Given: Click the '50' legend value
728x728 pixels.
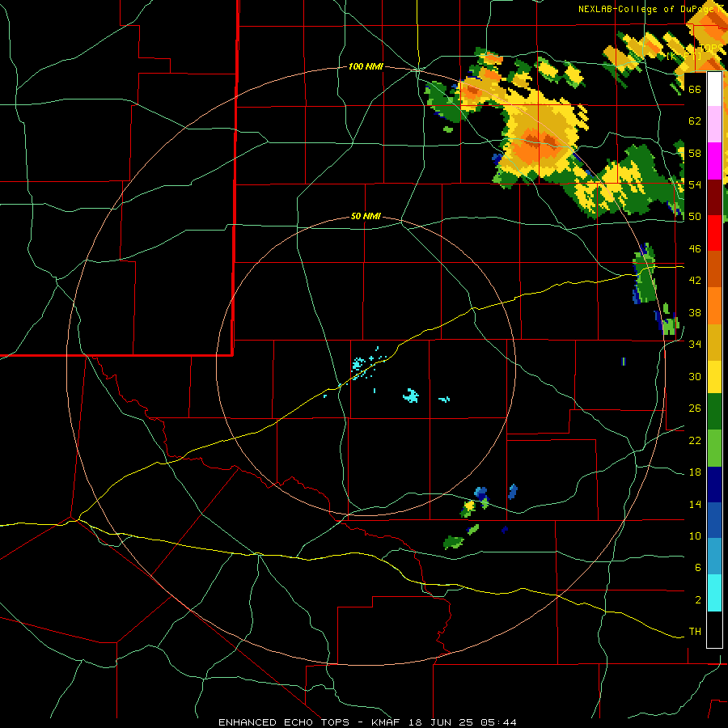Looking at the screenshot, I should 695,217.
